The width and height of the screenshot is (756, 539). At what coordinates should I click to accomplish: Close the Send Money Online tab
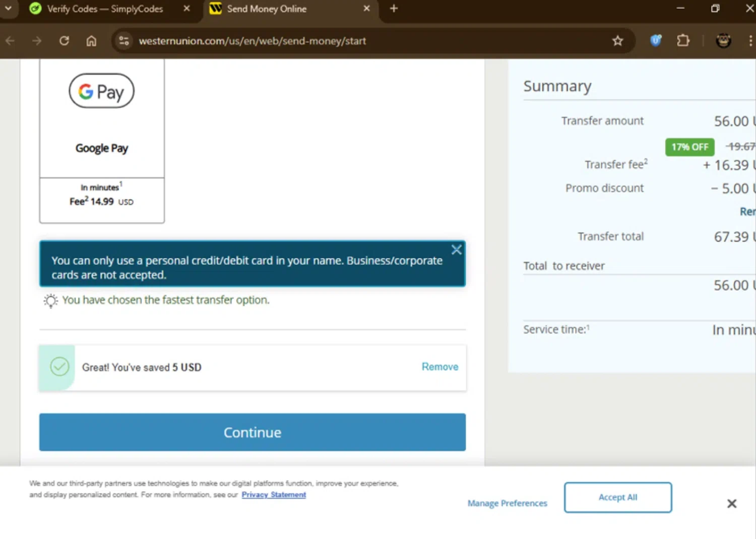(366, 9)
